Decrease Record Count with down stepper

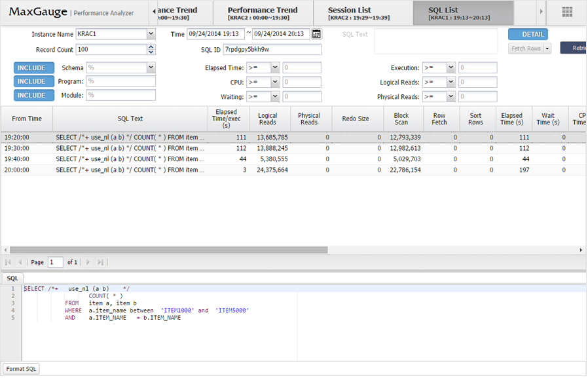click(x=151, y=52)
